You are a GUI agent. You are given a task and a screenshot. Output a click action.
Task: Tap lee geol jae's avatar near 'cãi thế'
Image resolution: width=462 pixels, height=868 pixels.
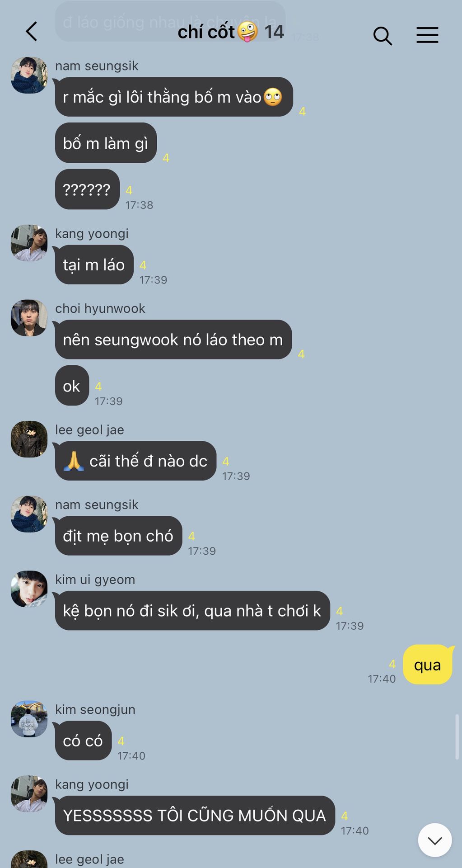point(29,439)
